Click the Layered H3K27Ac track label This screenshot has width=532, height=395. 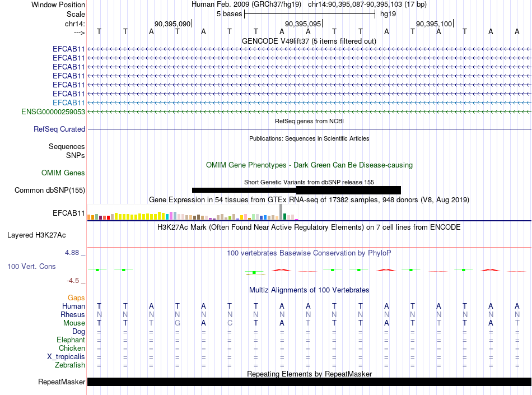tap(36, 235)
